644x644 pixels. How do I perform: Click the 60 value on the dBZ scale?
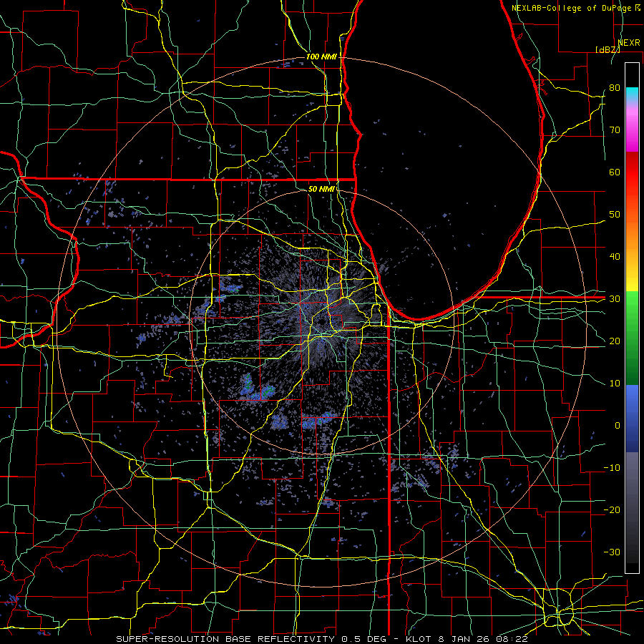[615, 172]
